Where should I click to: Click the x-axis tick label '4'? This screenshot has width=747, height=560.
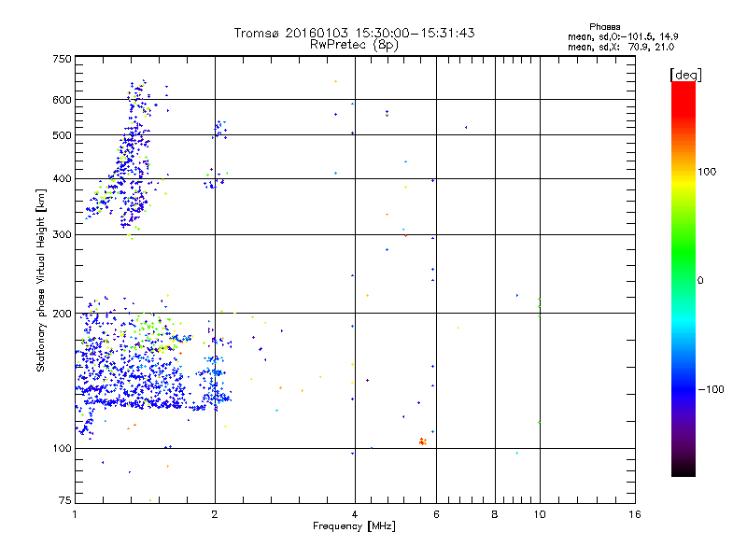pos(355,514)
